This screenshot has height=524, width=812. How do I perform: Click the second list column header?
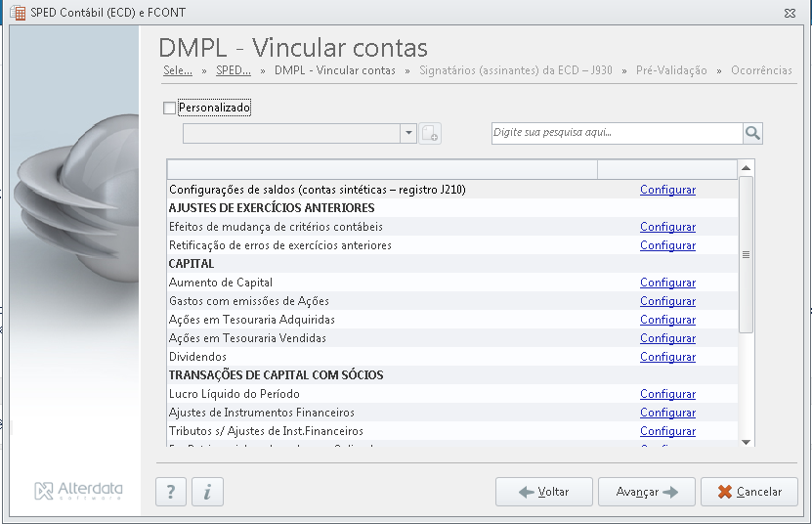click(x=667, y=170)
